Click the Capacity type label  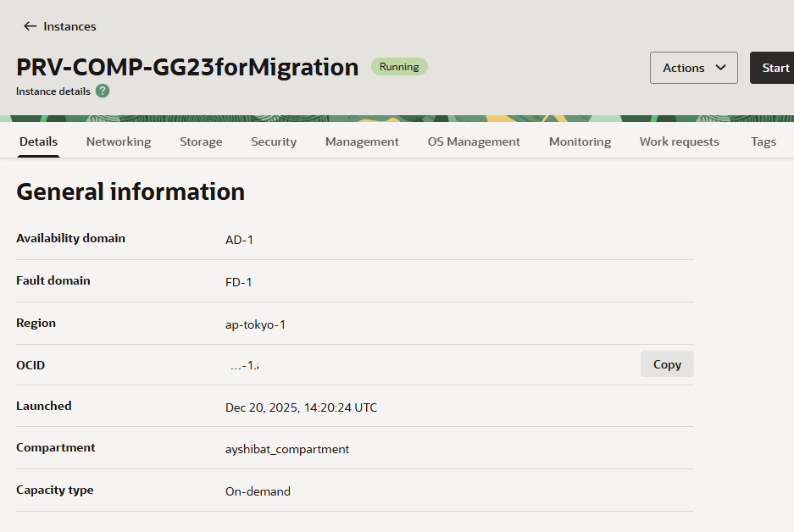55,490
